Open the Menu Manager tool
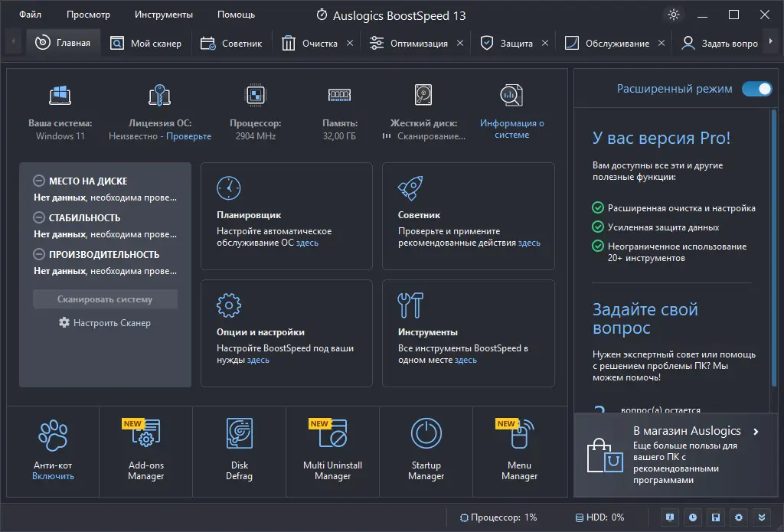Image resolution: width=784 pixels, height=532 pixels. click(x=520, y=450)
